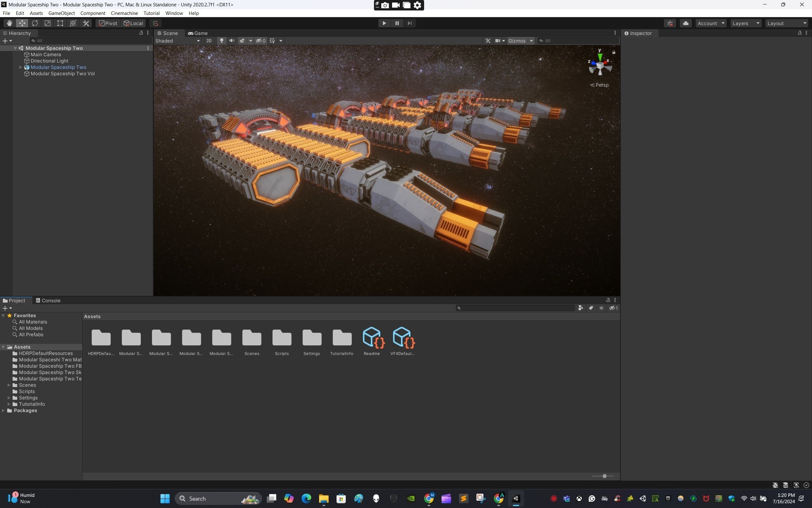Select the Rect Transform tool
The width and height of the screenshot is (812, 508).
coord(60,23)
